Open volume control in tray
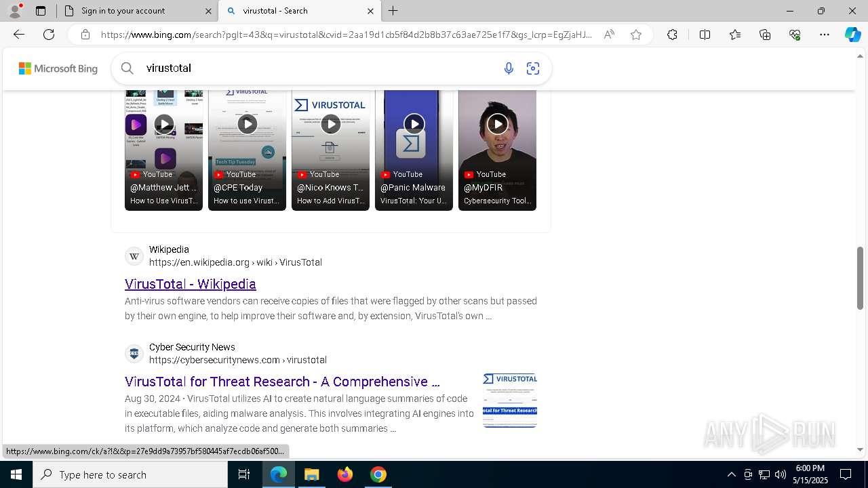Screen dimensions: 868x488 pyautogui.click(x=781, y=474)
